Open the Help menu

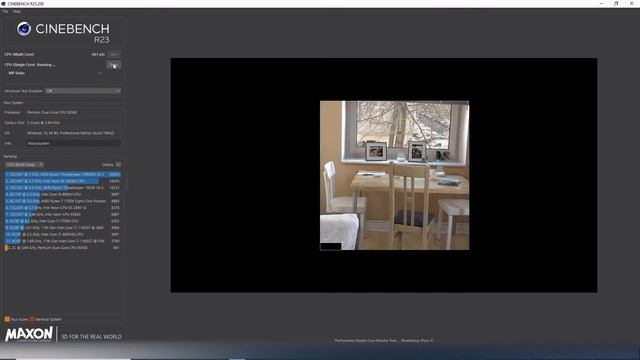[17, 11]
